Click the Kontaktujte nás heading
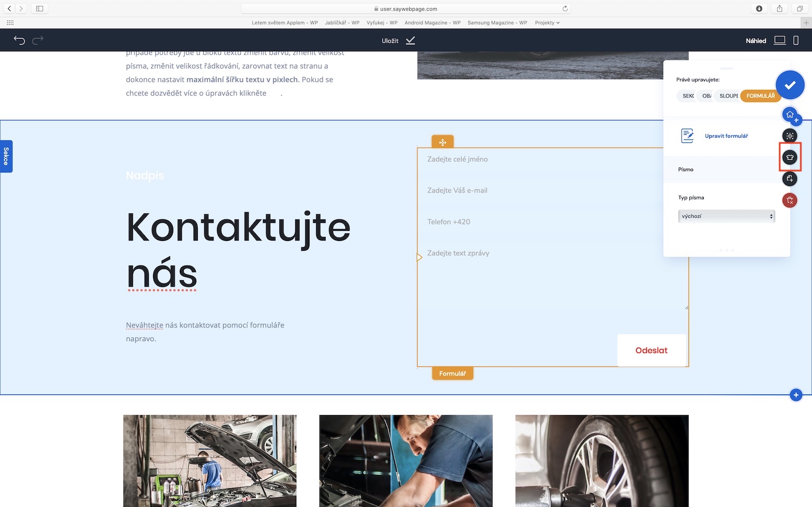Viewport: 812px width, 507px height. (238, 250)
